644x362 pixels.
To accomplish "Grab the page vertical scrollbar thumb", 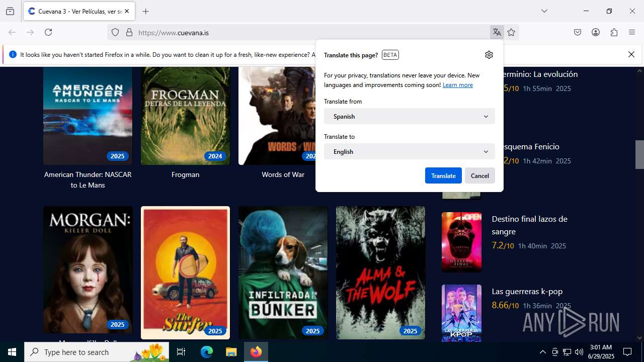I will pyautogui.click(x=639, y=154).
